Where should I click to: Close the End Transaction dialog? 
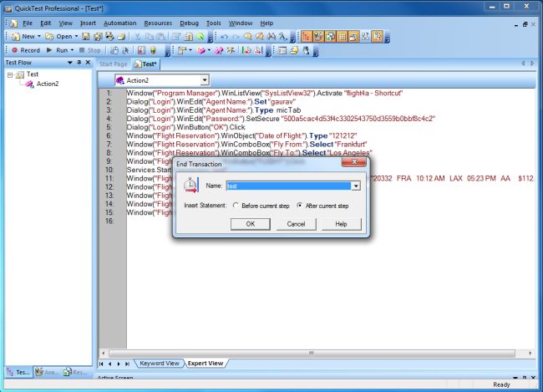pyautogui.click(x=353, y=162)
